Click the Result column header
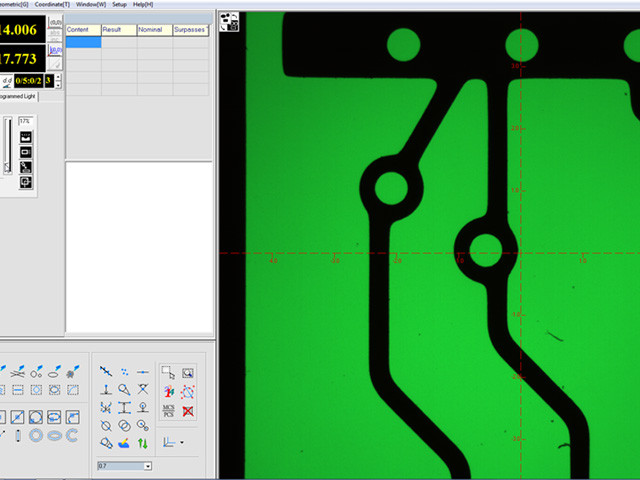The image size is (640, 480). click(x=119, y=30)
